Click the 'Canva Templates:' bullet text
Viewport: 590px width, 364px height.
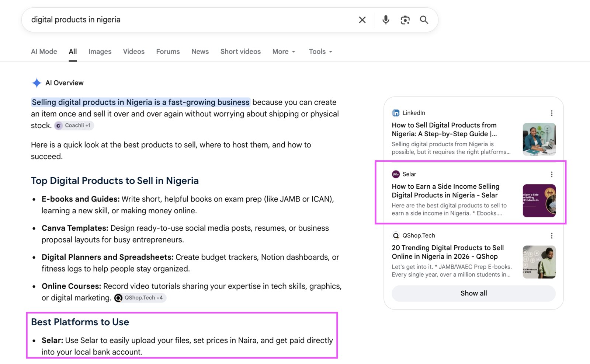click(75, 228)
